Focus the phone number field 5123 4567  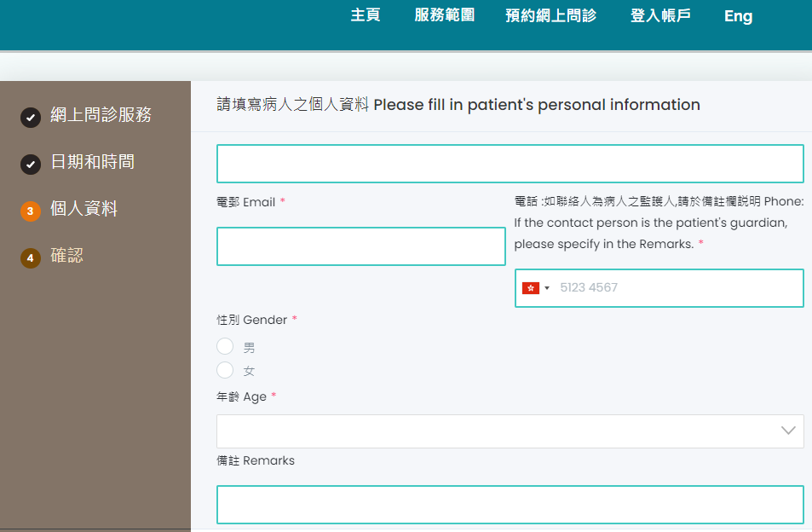659,288
